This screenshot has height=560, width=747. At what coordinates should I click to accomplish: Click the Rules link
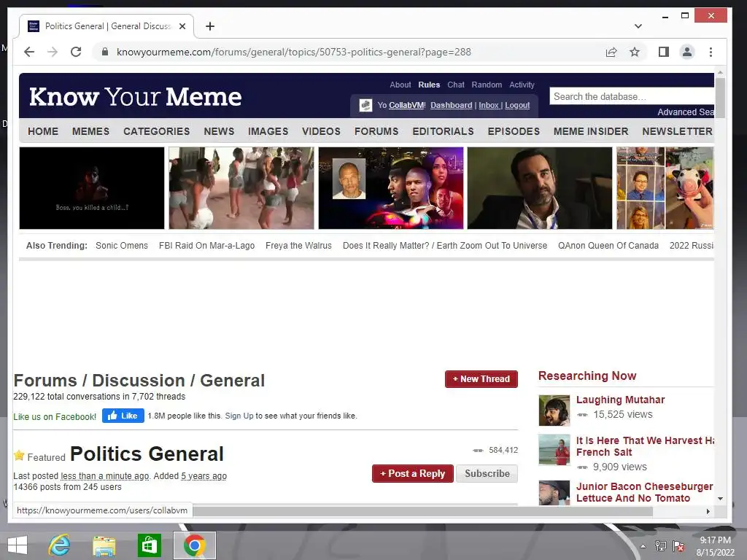(x=429, y=85)
